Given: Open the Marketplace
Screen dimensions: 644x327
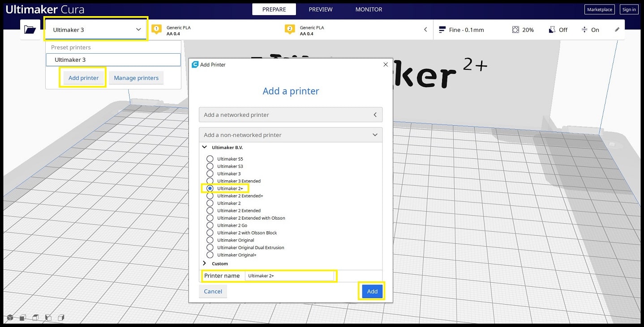Looking at the screenshot, I should click(600, 9).
